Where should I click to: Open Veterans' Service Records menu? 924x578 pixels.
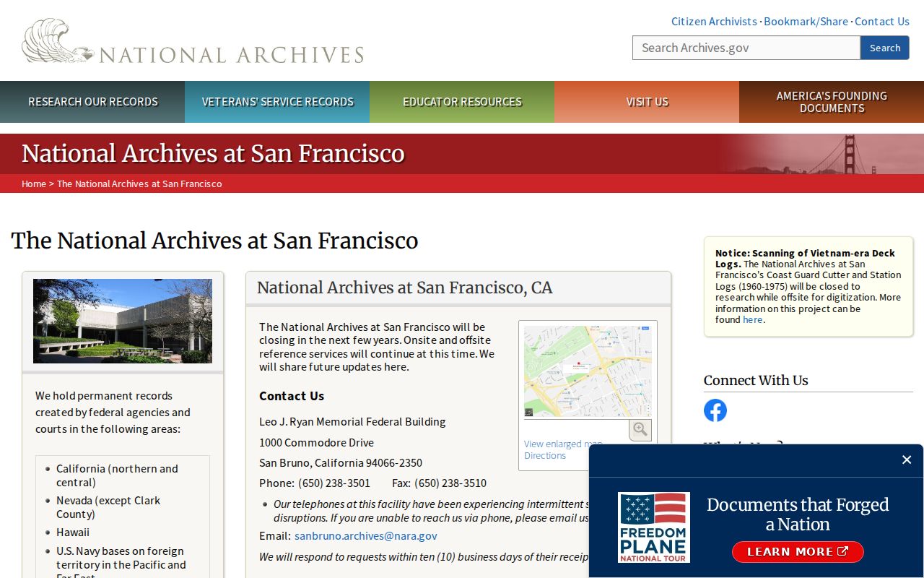point(277,102)
